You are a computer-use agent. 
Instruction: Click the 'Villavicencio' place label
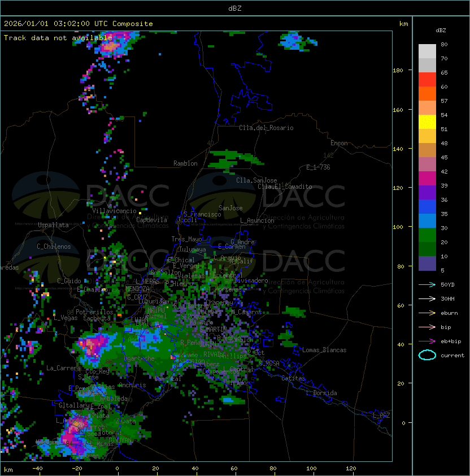tap(114, 211)
